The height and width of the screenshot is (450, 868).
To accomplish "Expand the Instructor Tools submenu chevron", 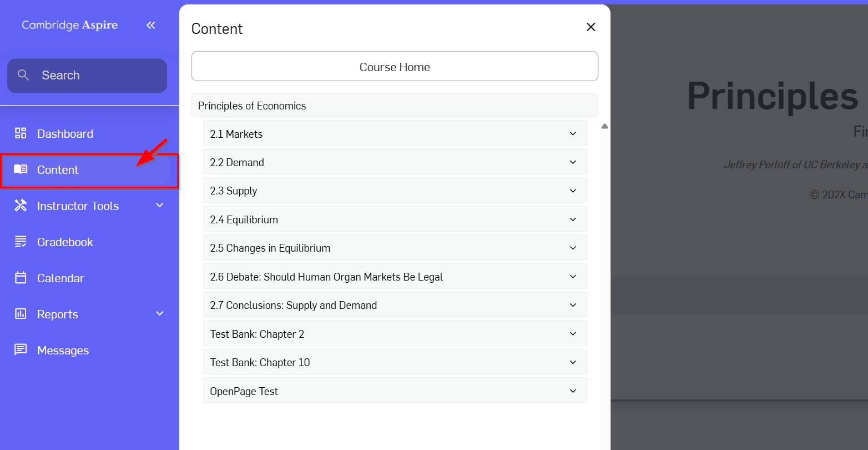I will pyautogui.click(x=160, y=206).
